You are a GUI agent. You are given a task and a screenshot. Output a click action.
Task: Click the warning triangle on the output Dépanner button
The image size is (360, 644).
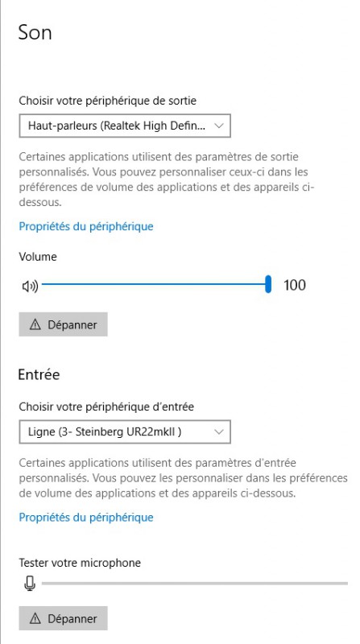(35, 325)
